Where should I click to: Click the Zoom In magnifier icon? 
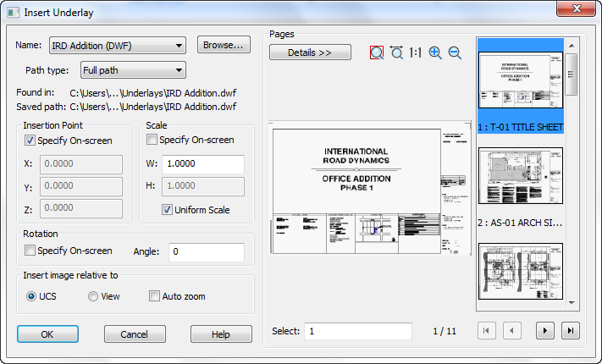click(435, 52)
